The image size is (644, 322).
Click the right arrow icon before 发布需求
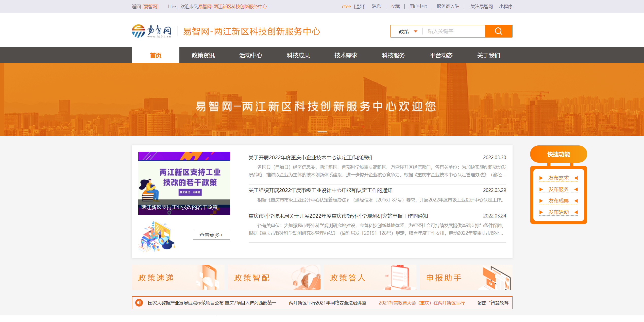click(x=541, y=178)
